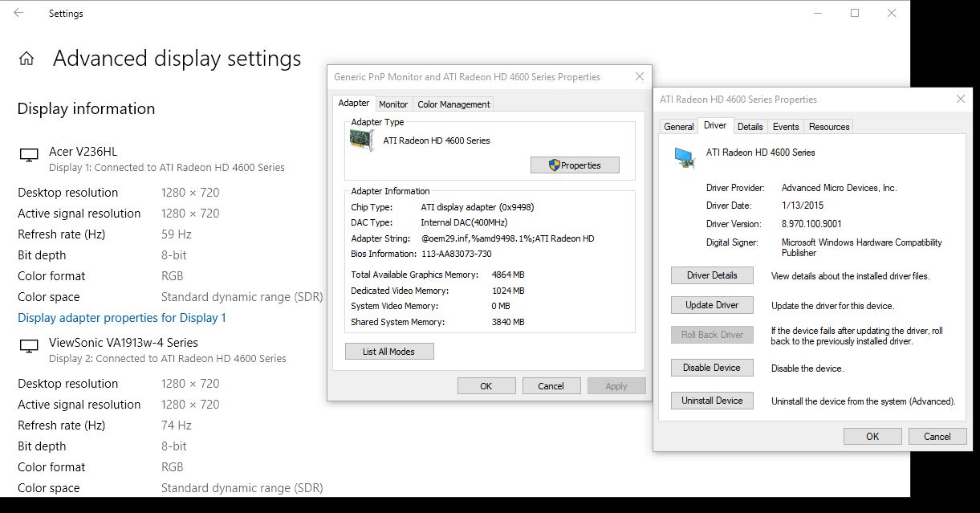The width and height of the screenshot is (980, 513).
Task: Click the '3840 MB' shared system memory value
Action: coord(508,322)
